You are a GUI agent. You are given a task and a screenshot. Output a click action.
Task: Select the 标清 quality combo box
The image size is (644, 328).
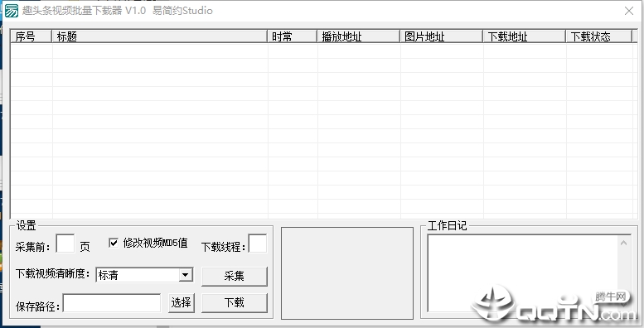pos(144,275)
